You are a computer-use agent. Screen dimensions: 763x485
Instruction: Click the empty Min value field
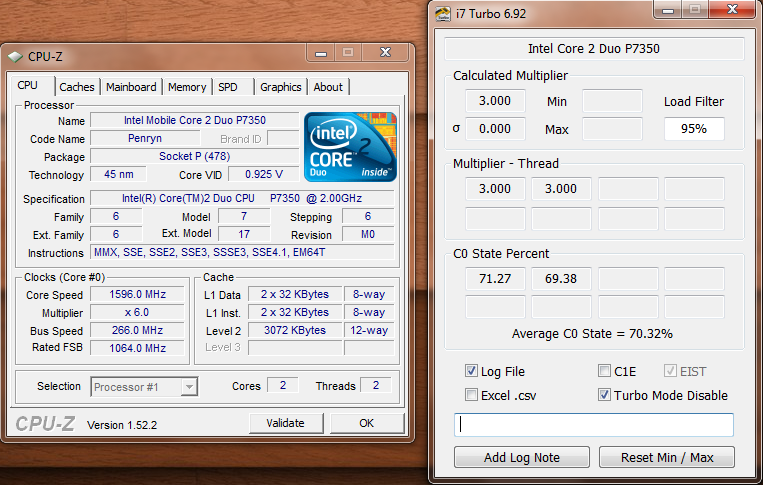[612, 101]
